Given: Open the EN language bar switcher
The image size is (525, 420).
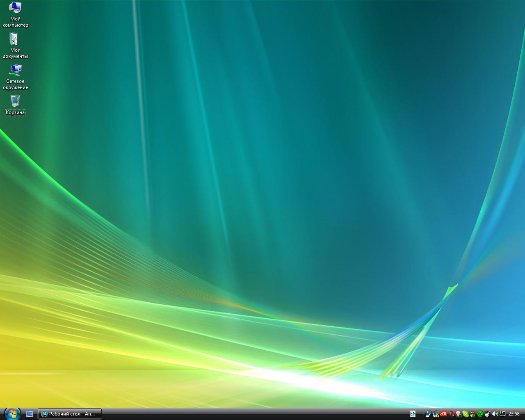Looking at the screenshot, I should point(413,414).
